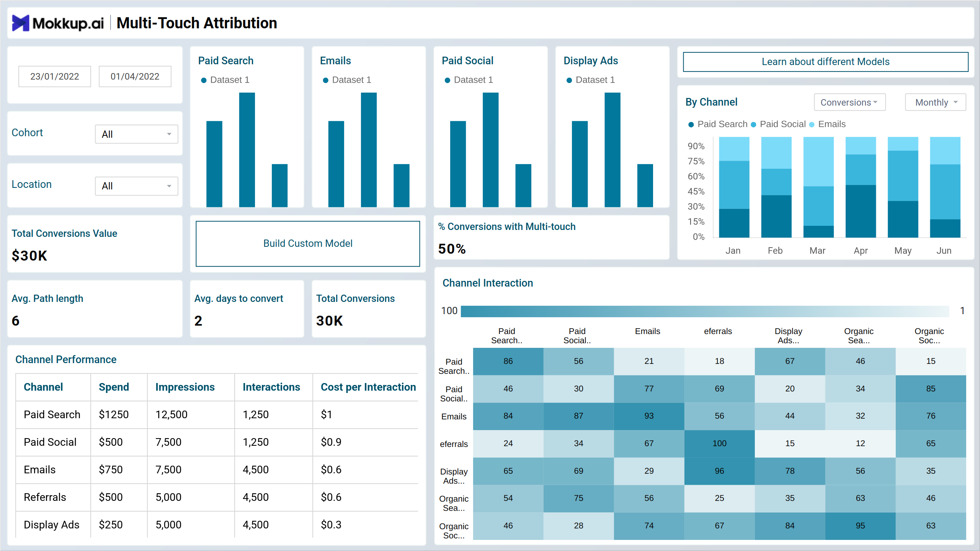Click heatmap cell with value 96
The width and height of the screenshot is (980, 551).
tap(719, 471)
